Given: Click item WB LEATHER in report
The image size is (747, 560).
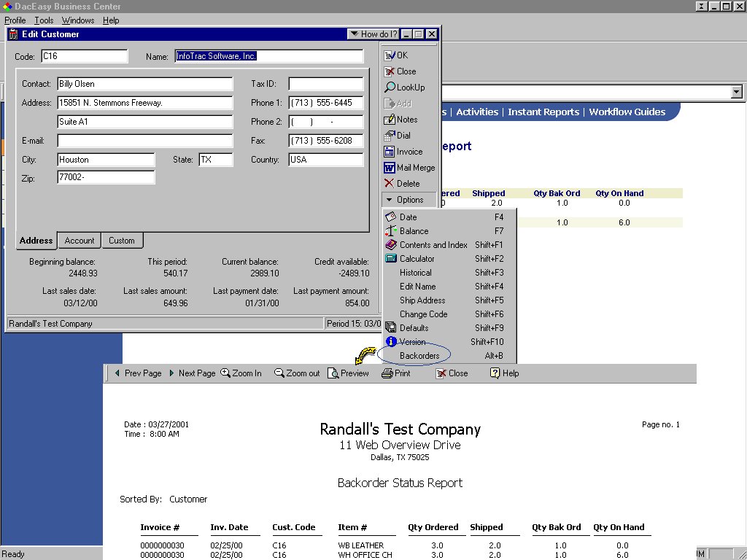Looking at the screenshot, I should pos(360,545).
